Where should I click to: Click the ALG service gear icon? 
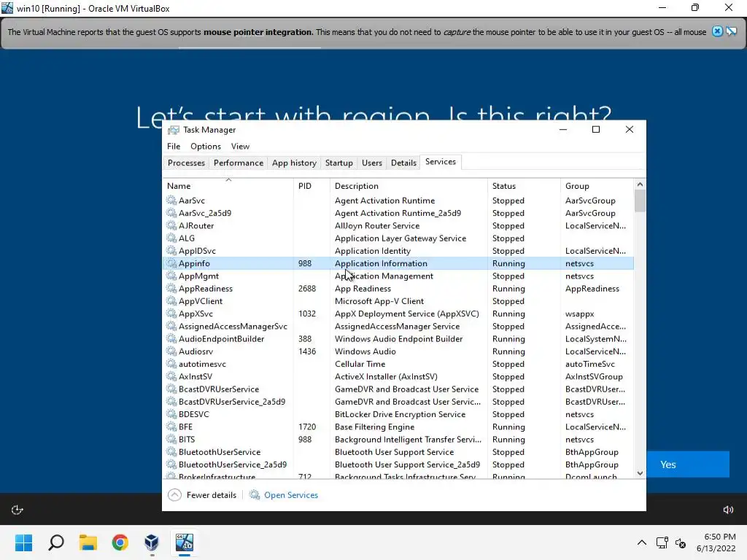[171, 238]
